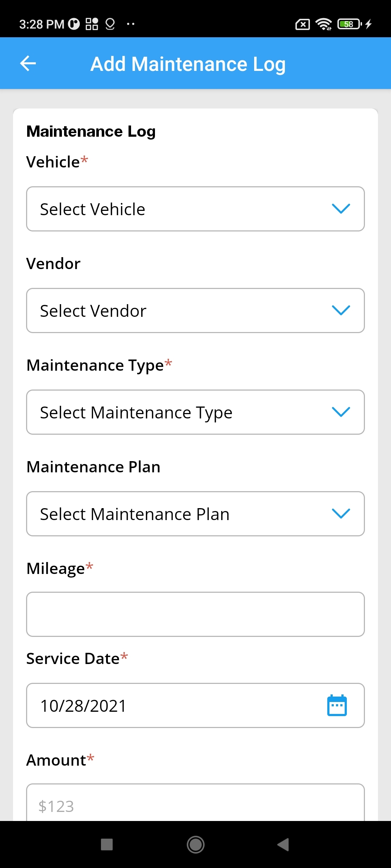Open the Service Date calendar picker icon
391x868 pixels.
click(337, 705)
